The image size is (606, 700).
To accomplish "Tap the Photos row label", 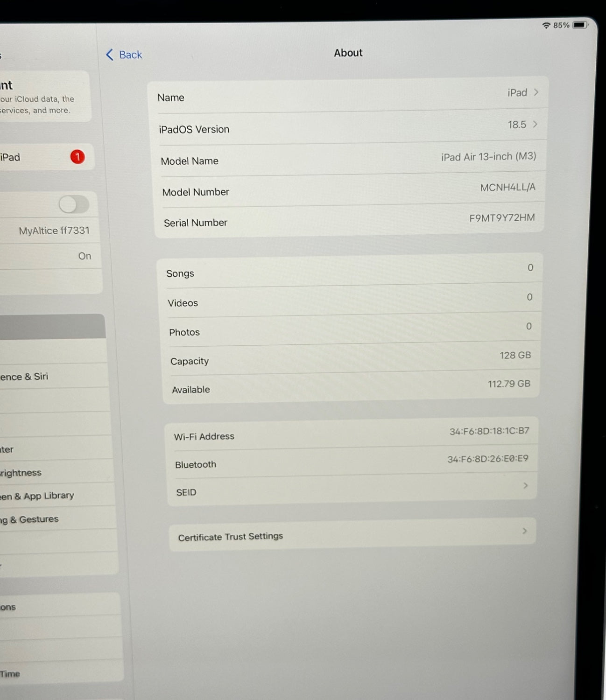I will click(184, 332).
